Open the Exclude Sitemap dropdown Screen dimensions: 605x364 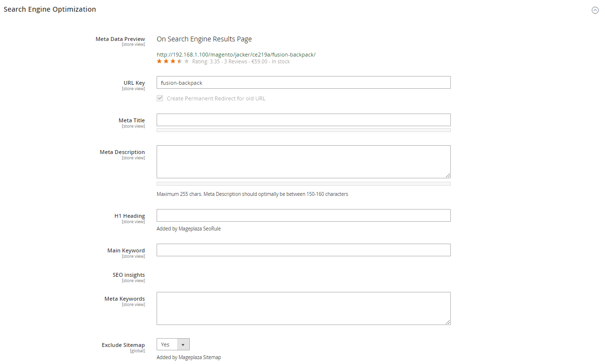(173, 345)
